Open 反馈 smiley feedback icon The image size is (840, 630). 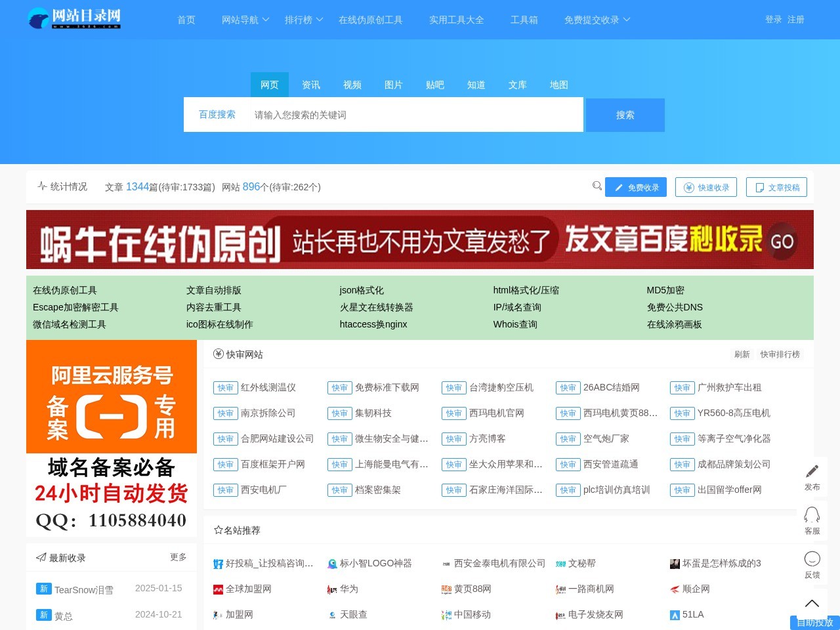pyautogui.click(x=812, y=558)
